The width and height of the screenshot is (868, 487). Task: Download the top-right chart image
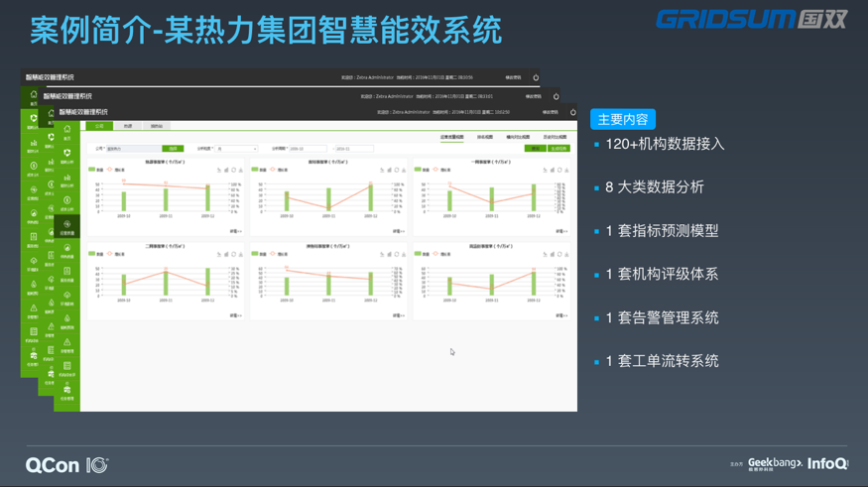[x=566, y=170]
